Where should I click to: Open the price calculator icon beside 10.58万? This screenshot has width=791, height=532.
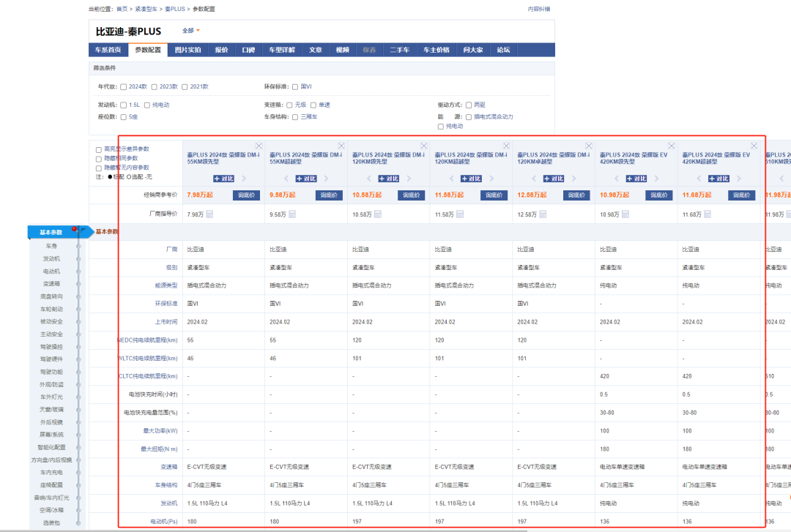pyautogui.click(x=377, y=214)
